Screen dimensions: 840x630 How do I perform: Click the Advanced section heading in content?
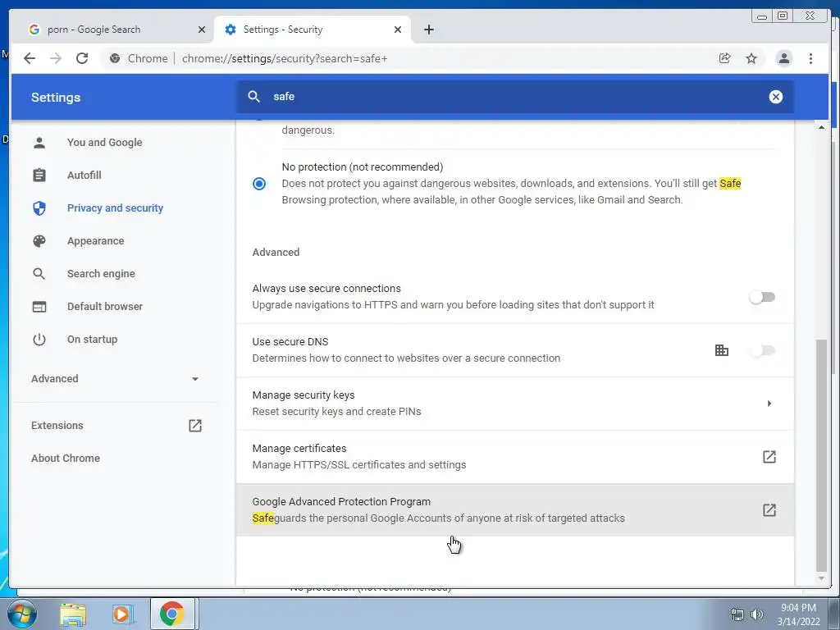pos(276,253)
